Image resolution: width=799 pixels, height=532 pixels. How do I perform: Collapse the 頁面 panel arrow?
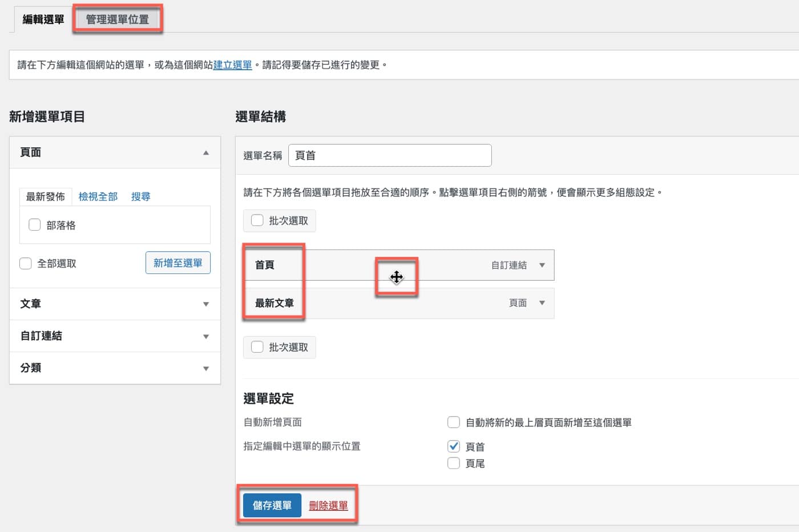(x=206, y=152)
